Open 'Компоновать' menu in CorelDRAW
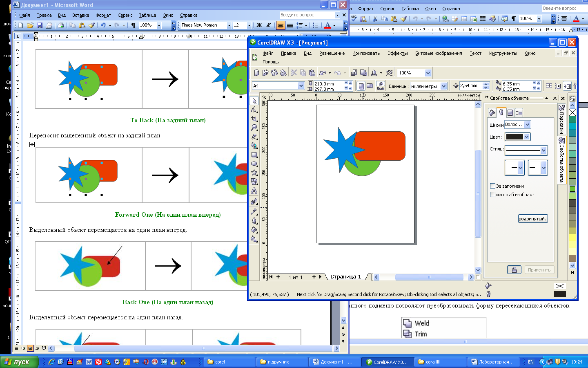Viewport: 588px width, 368px height. 366,53
